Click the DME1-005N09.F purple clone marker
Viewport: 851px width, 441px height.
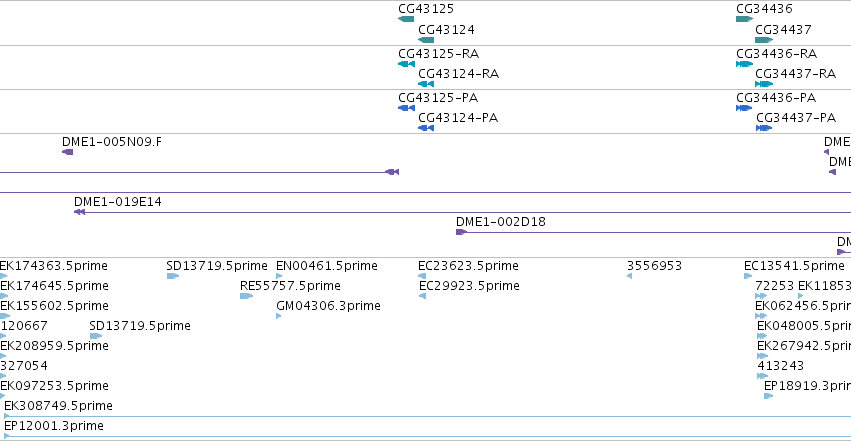67,152
